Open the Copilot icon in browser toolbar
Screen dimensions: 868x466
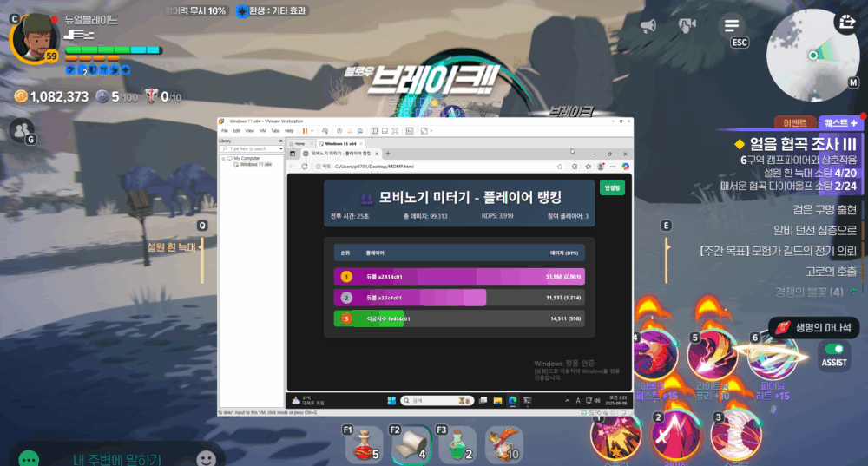[625, 166]
